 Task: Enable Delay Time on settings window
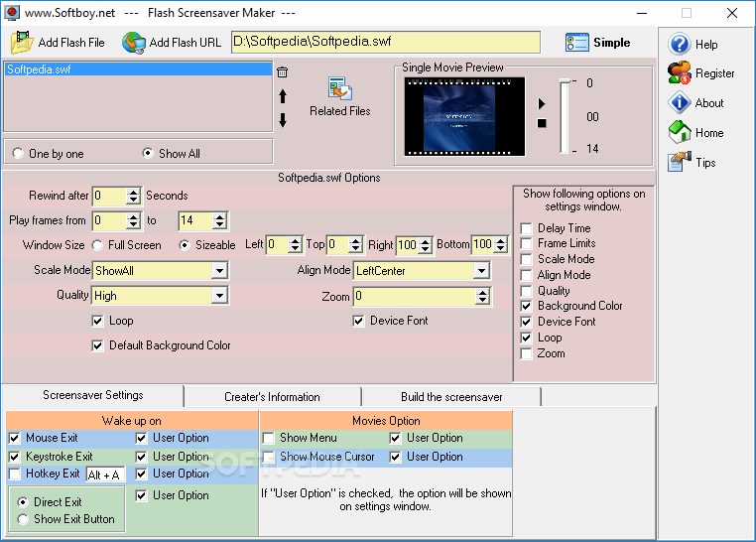527,228
